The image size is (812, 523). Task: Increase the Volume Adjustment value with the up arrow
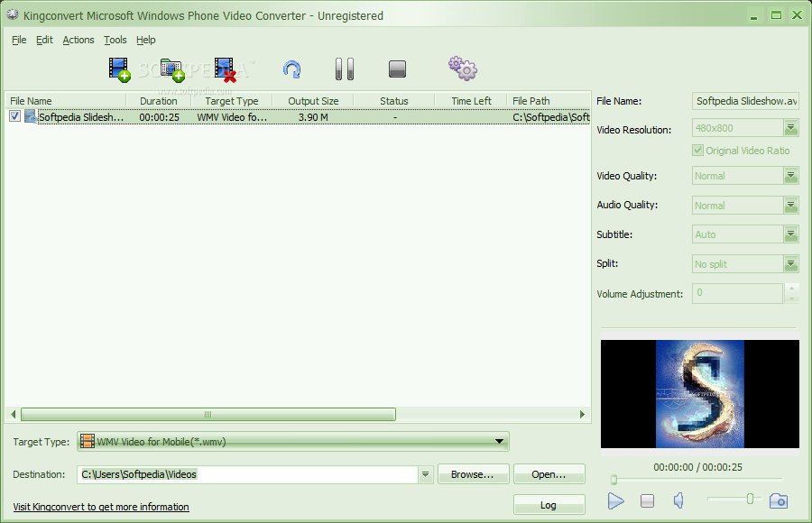coord(791,288)
